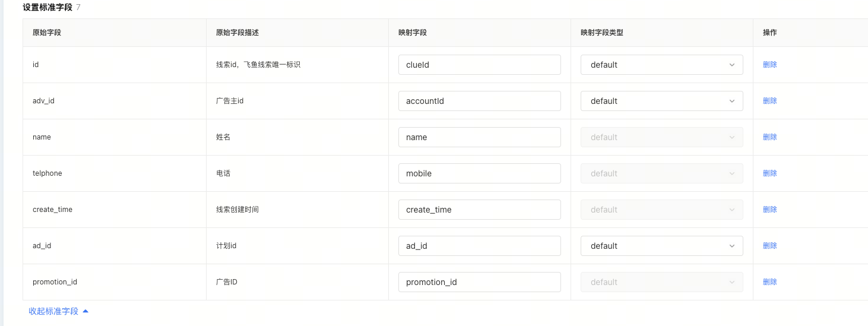Delete the create_time field row

770,210
